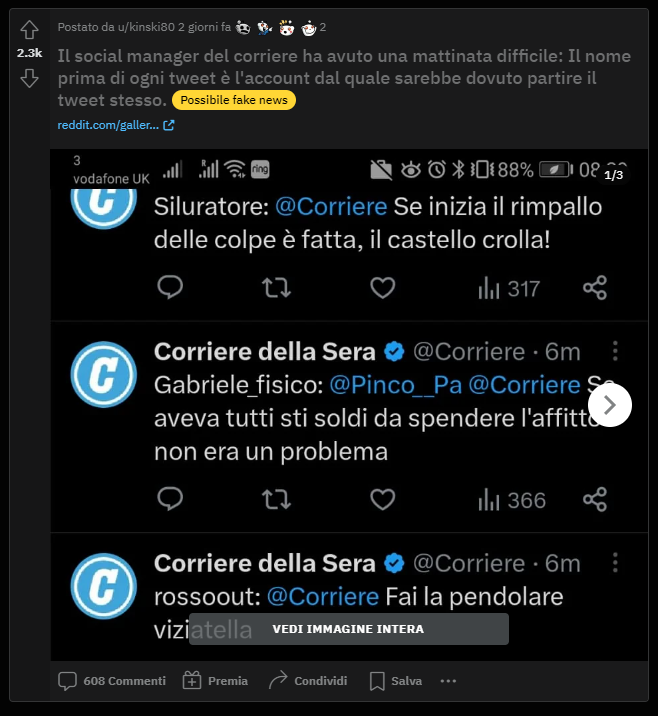Screen dimensions: 658x716
Task: Open the reddit.com/galler... external link
Action: tap(116, 125)
